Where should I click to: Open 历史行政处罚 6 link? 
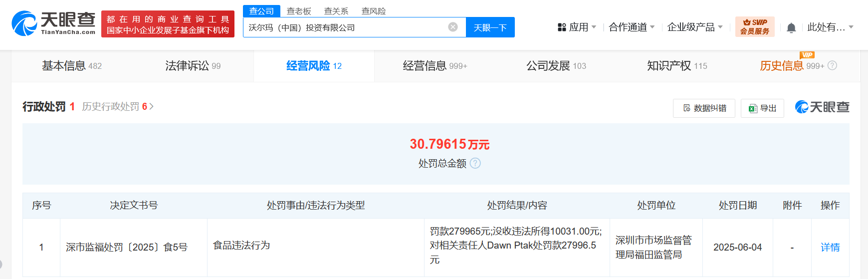point(118,106)
